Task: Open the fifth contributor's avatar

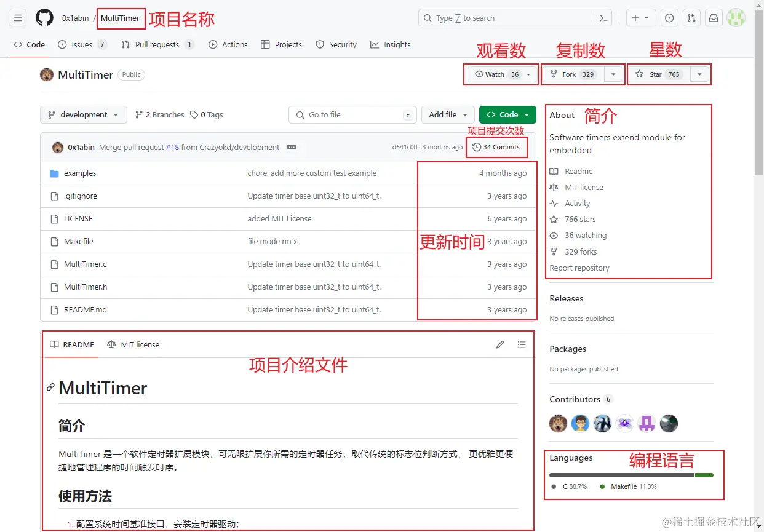Action: point(647,423)
